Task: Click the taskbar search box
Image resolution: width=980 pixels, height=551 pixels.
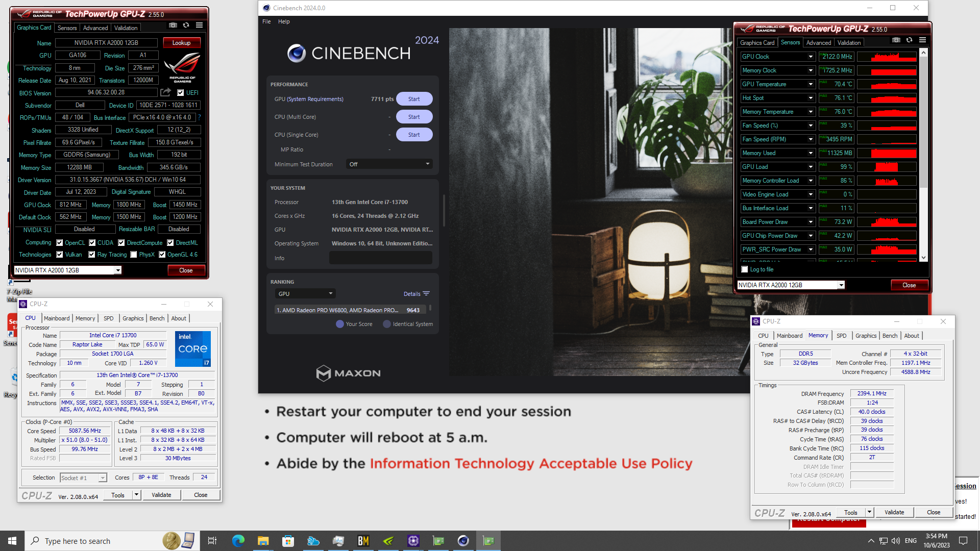Action: [x=112, y=541]
